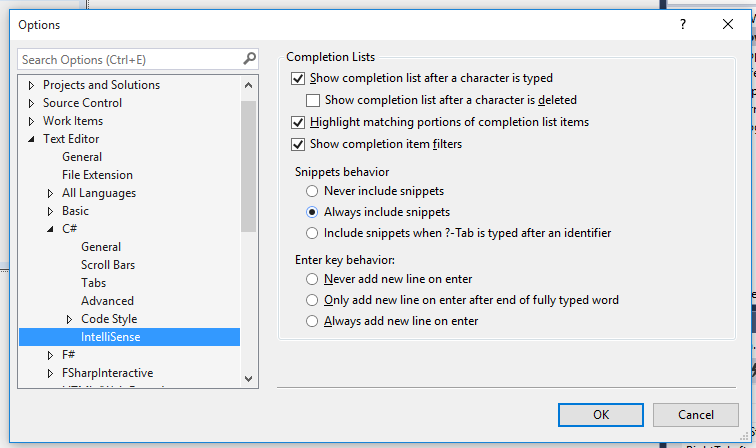Viewport: 756px width, 448px height.
Task: Collapse the C# node
Action: 50,229
